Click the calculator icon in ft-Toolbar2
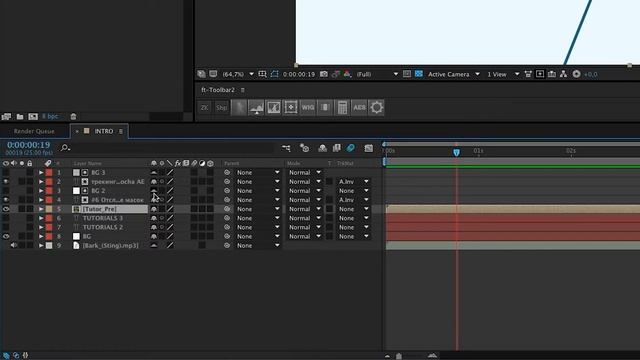This screenshot has width=640, height=360. point(342,107)
